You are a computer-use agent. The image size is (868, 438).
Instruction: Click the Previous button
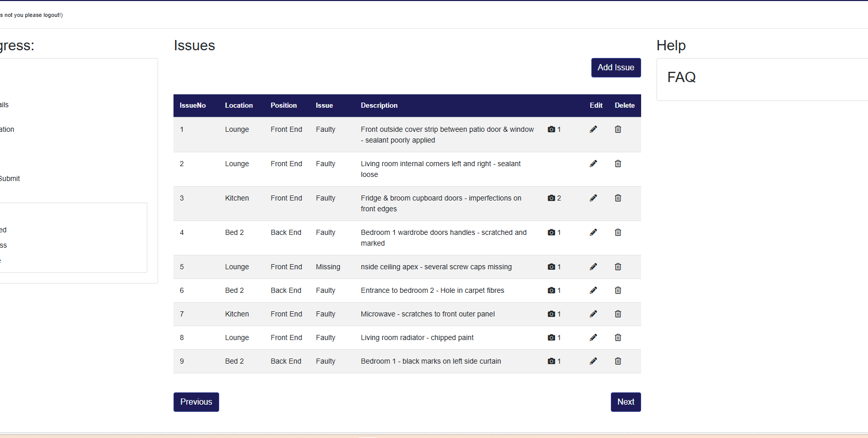[196, 402]
